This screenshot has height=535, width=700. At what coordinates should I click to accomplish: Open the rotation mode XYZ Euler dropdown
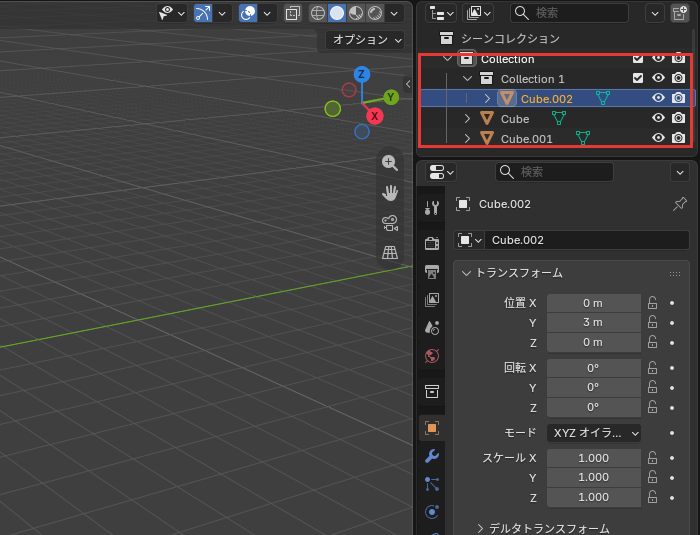click(x=594, y=433)
